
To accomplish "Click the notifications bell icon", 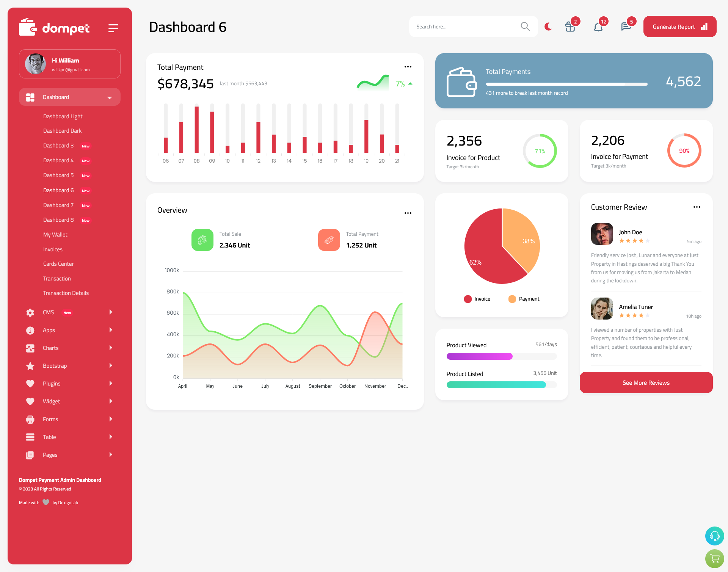I will [598, 27].
